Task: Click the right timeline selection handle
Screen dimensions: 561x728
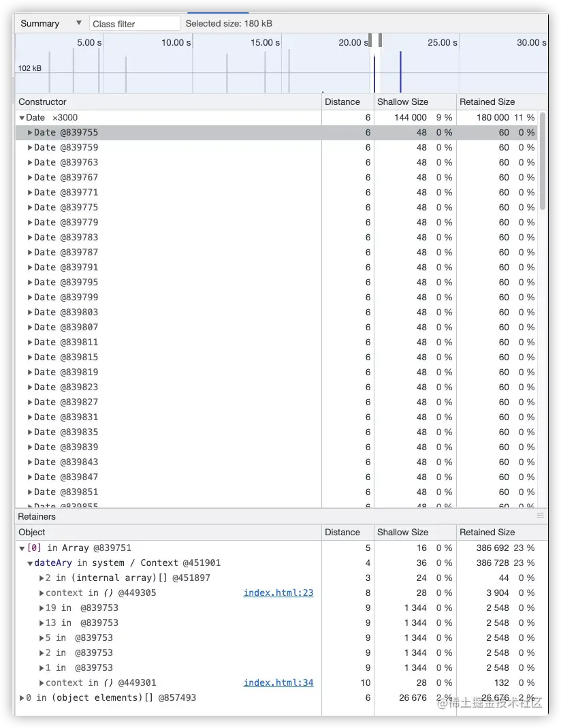Action: coord(380,40)
